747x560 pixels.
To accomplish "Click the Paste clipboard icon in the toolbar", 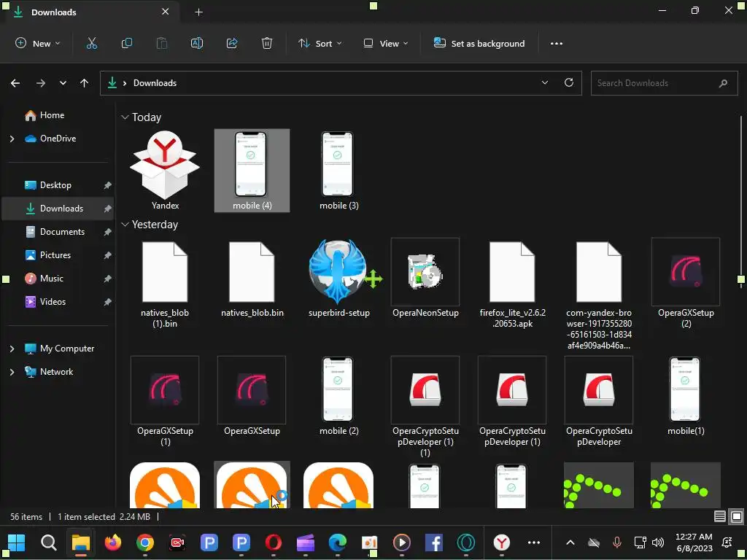I will pyautogui.click(x=162, y=43).
